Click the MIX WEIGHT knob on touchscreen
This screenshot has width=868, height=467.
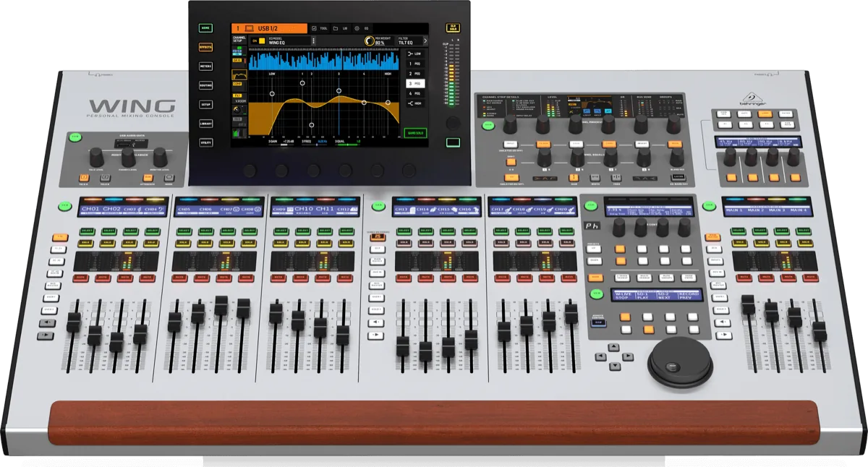click(x=370, y=41)
